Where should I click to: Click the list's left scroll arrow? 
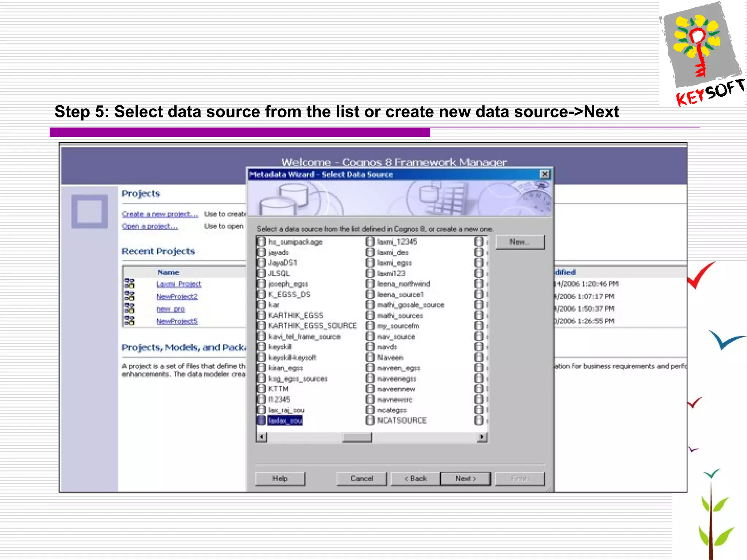[262, 437]
